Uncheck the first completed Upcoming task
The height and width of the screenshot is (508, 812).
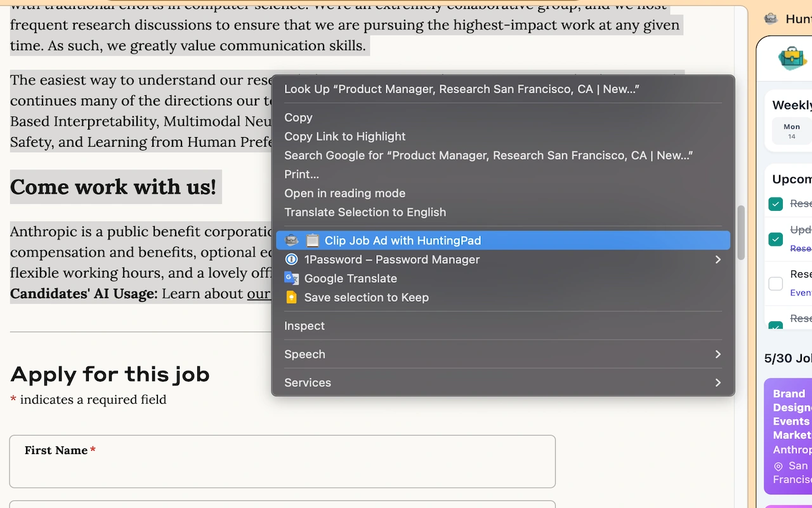click(775, 204)
